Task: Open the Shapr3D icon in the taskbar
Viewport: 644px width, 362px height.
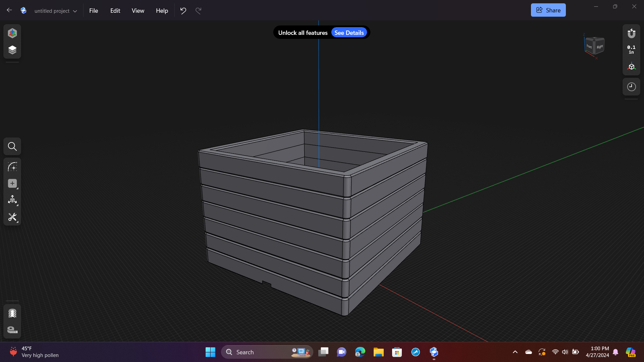Action: 433,352
